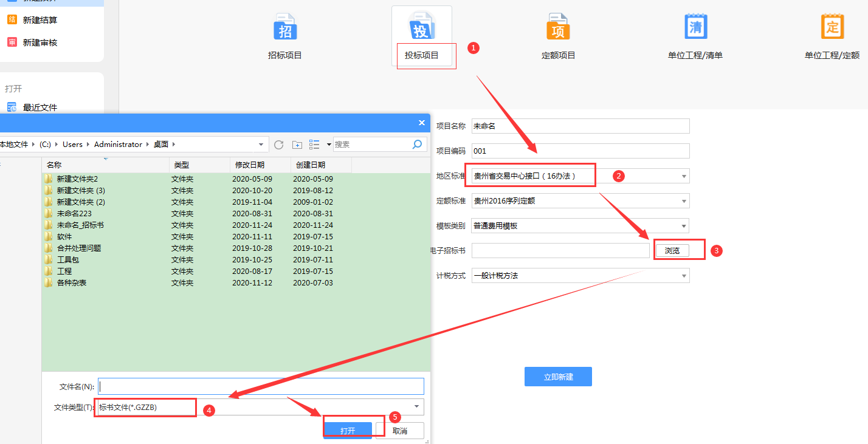Click the 2020-11-24 modified date of 未命名_招标书

(x=252, y=225)
